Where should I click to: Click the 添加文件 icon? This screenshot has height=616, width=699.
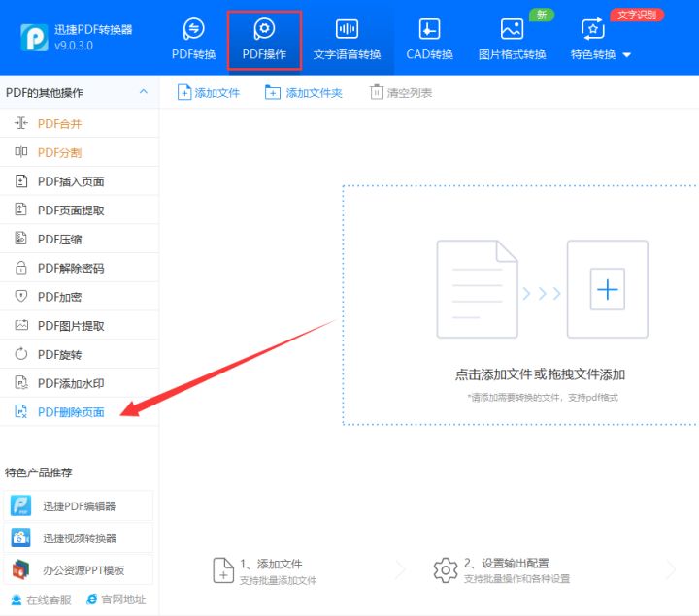coord(184,93)
